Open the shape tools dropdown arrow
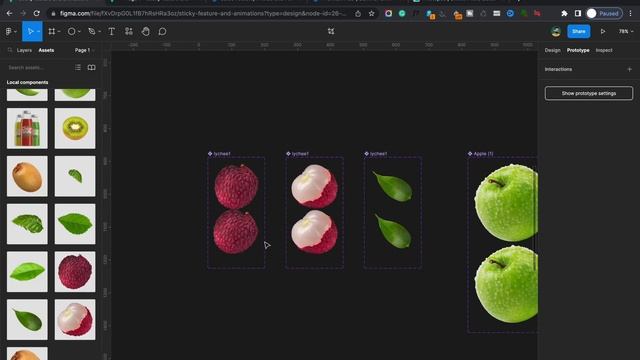This screenshot has width=640, height=360. 79,31
